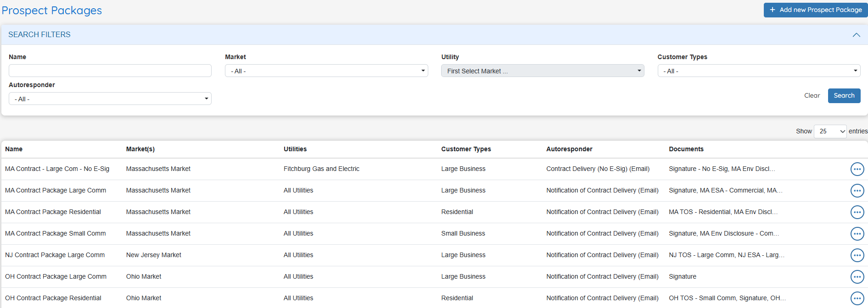Click 'Signature - No E-Sig, MA Env Discl…' documents
The height and width of the screenshot is (308, 868).
722,169
